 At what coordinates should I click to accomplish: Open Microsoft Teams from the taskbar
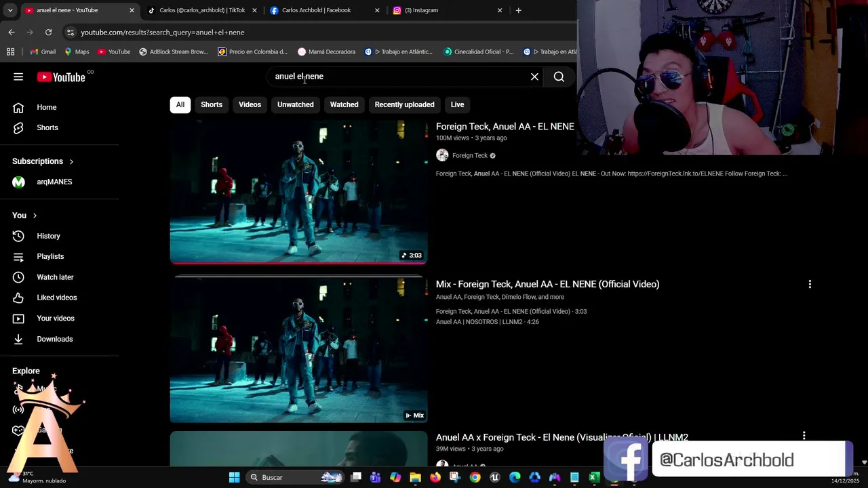376,477
